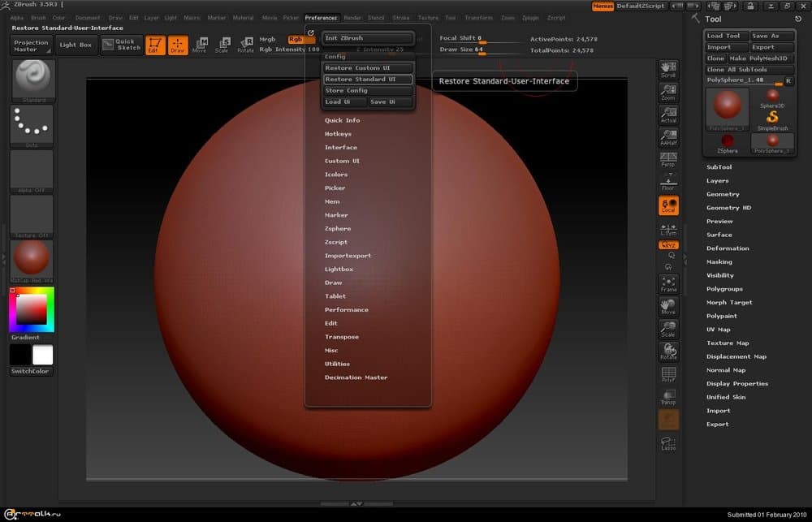This screenshot has height=522, width=812.
Task: Click the Scale icon in right shelf
Action: pos(668,329)
